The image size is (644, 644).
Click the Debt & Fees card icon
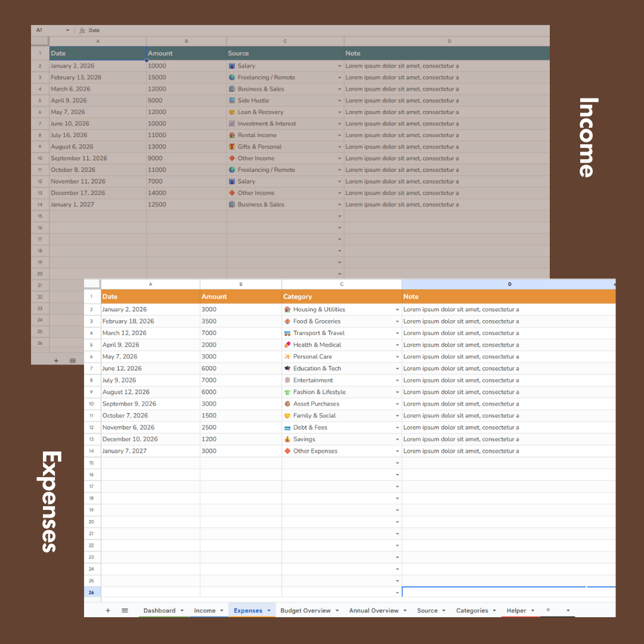(x=287, y=428)
